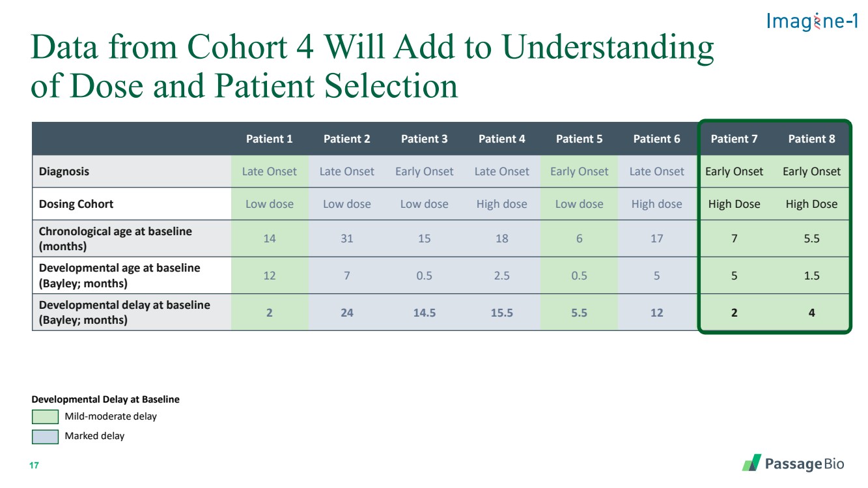Image resolution: width=868 pixels, height=488 pixels.
Task: Click Patient 6's developmental delay value 12
Action: [x=656, y=313]
